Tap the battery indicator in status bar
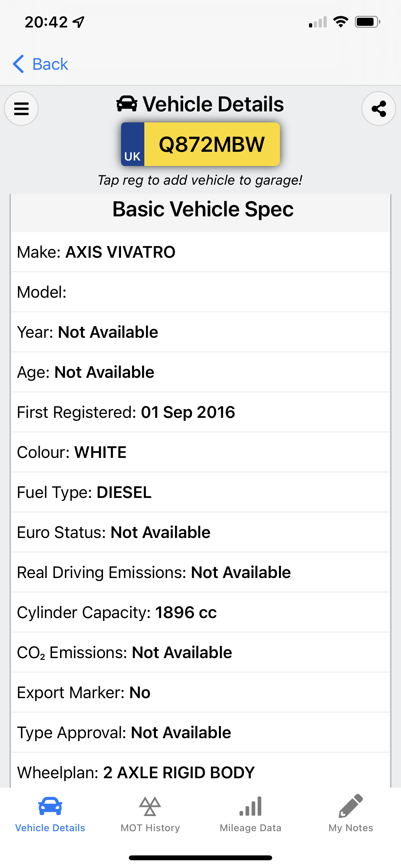Image resolution: width=401 pixels, height=868 pixels. pos(367,22)
